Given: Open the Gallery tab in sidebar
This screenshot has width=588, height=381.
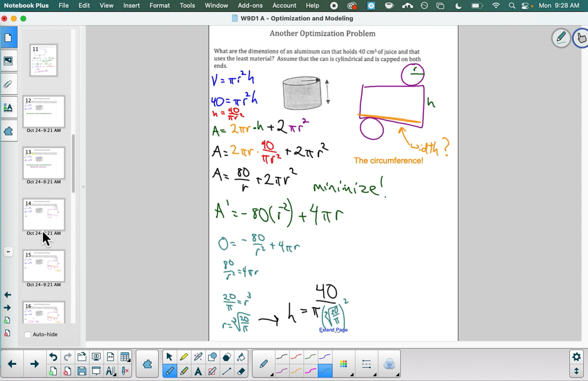Looking at the screenshot, I should point(8,61).
